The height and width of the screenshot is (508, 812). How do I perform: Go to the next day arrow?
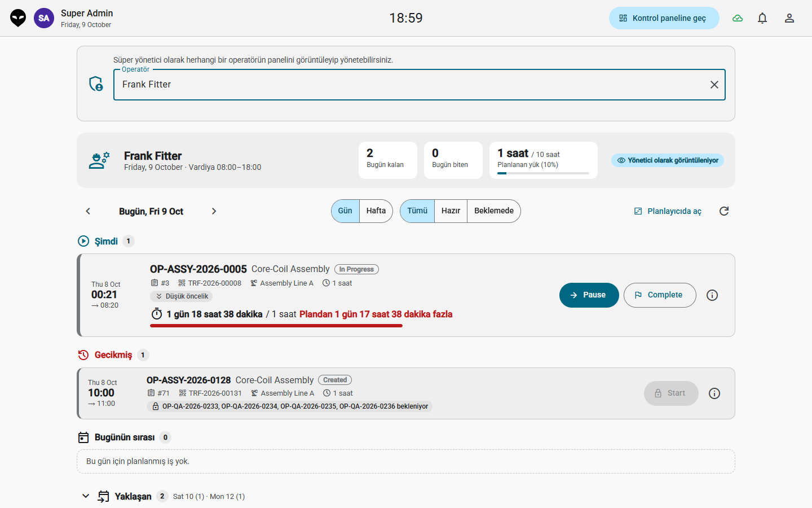(x=214, y=211)
